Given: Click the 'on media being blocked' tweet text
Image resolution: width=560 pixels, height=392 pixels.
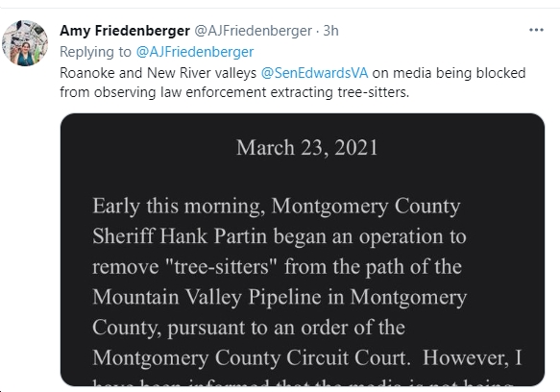Looking at the screenshot, I should [x=449, y=73].
